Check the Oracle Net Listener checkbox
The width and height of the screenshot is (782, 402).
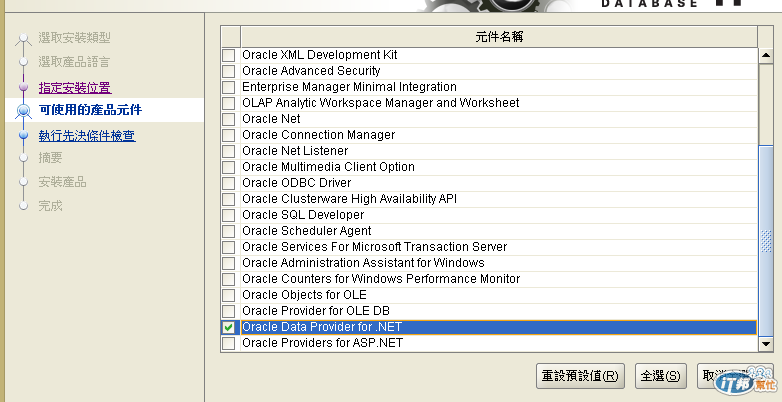coord(228,151)
